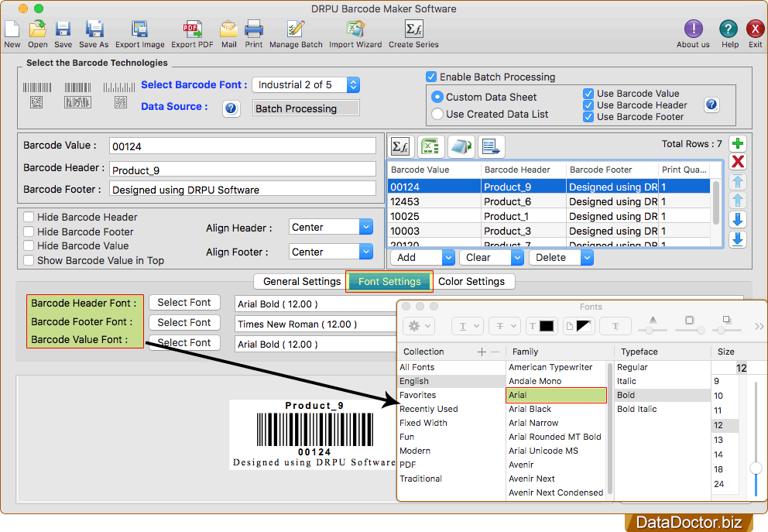Enable Show Barcode Value in Top
Screen dimensions: 768x532
pyautogui.click(x=29, y=261)
